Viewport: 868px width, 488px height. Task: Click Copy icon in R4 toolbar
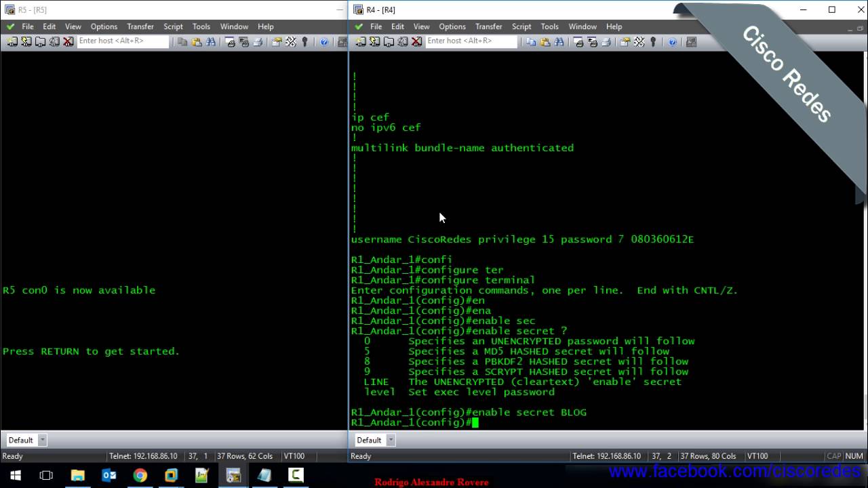coord(531,41)
